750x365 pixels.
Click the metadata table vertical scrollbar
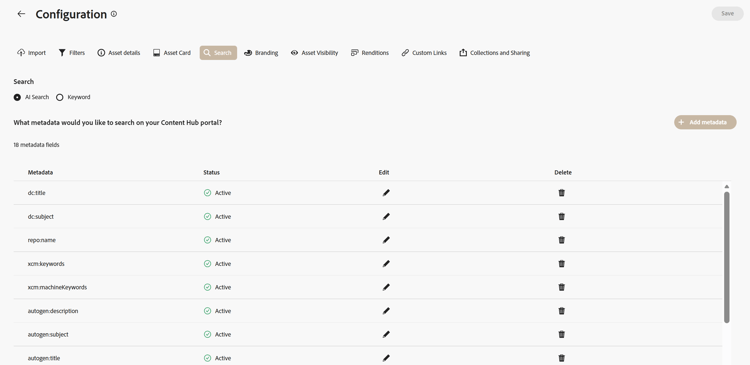[x=727, y=257]
